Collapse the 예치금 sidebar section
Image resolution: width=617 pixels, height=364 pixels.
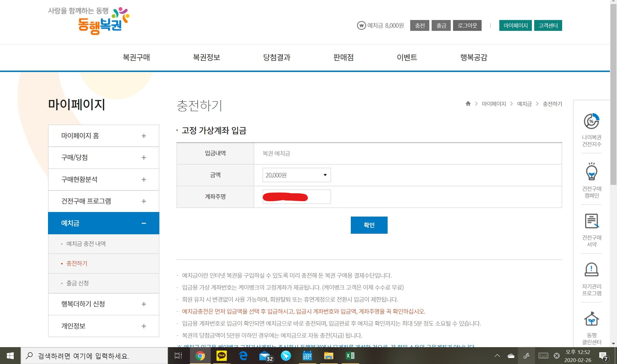click(x=144, y=223)
